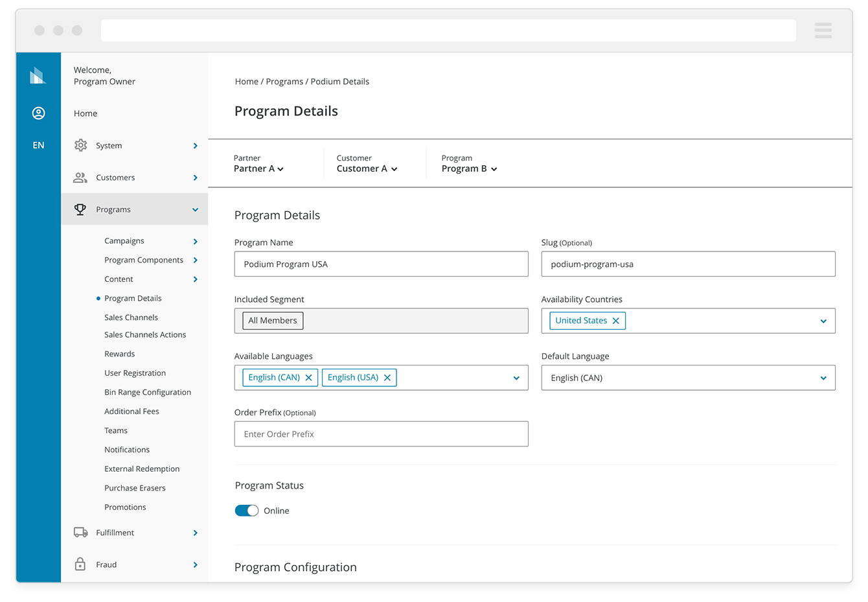Select Program Details in the sidebar
This screenshot has height=602, width=868.
(133, 298)
